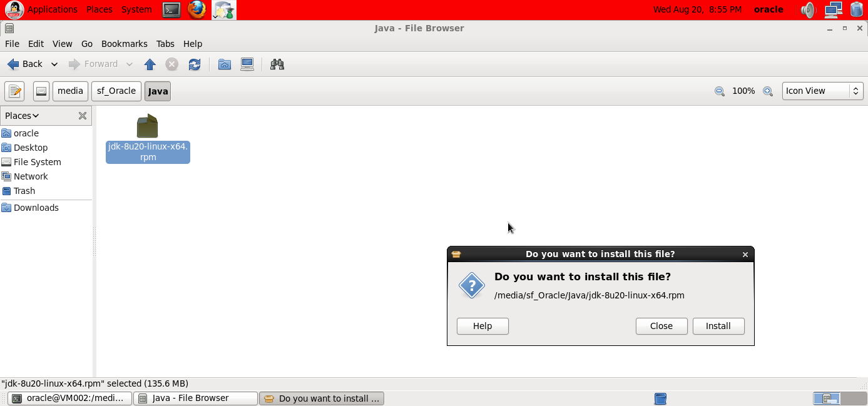Select the jdk-8u20-linux-x64.rpm package icon
The height and width of the screenshot is (406, 868).
(147, 126)
